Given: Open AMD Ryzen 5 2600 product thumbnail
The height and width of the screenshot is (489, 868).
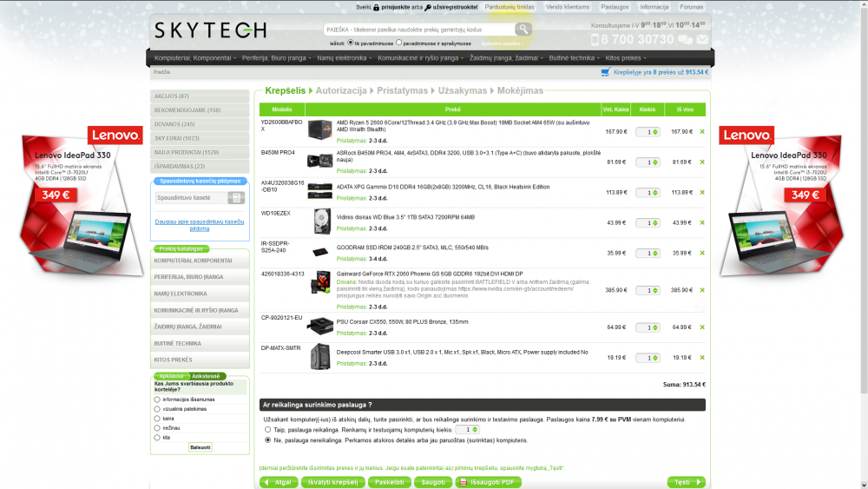Looking at the screenshot, I should click(x=320, y=129).
